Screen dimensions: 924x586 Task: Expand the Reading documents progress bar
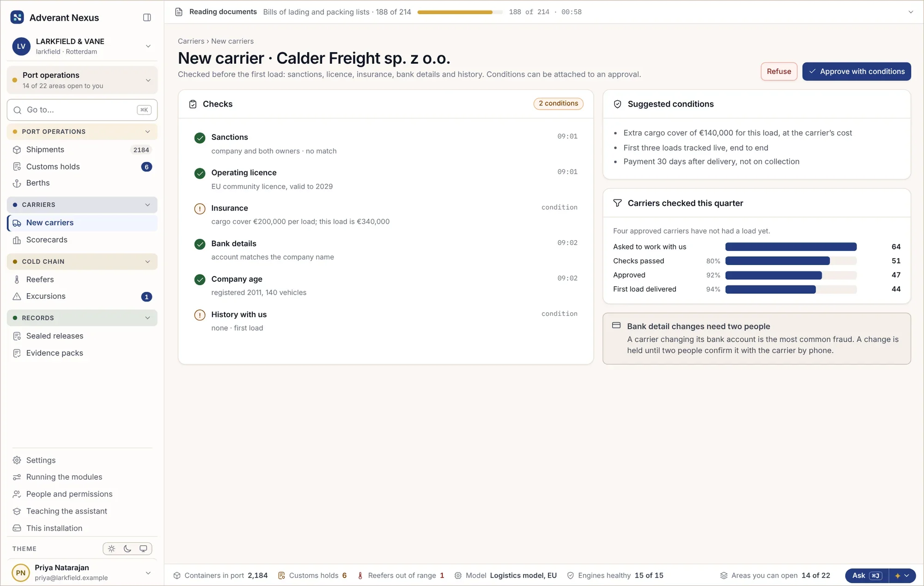[911, 12]
